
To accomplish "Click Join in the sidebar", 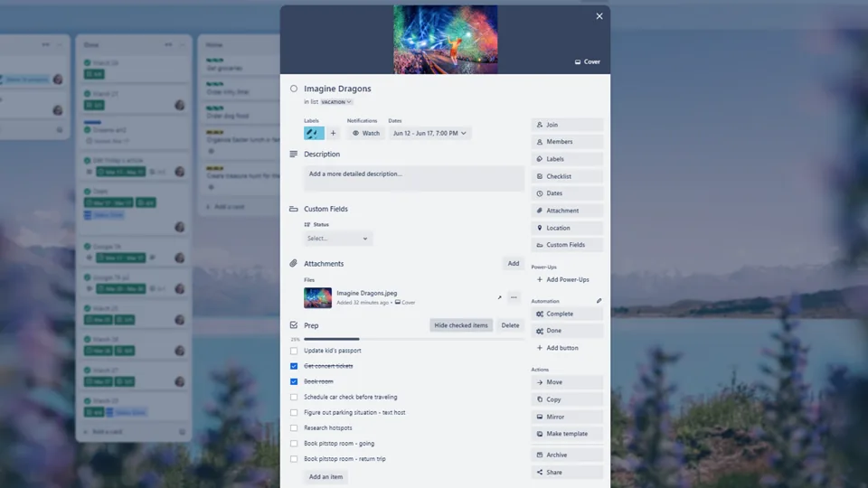I will click(567, 125).
